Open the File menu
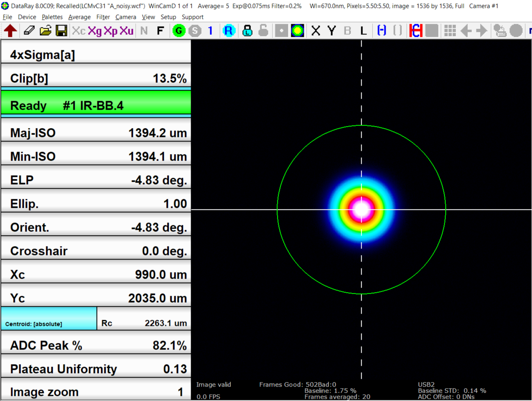 coord(7,17)
